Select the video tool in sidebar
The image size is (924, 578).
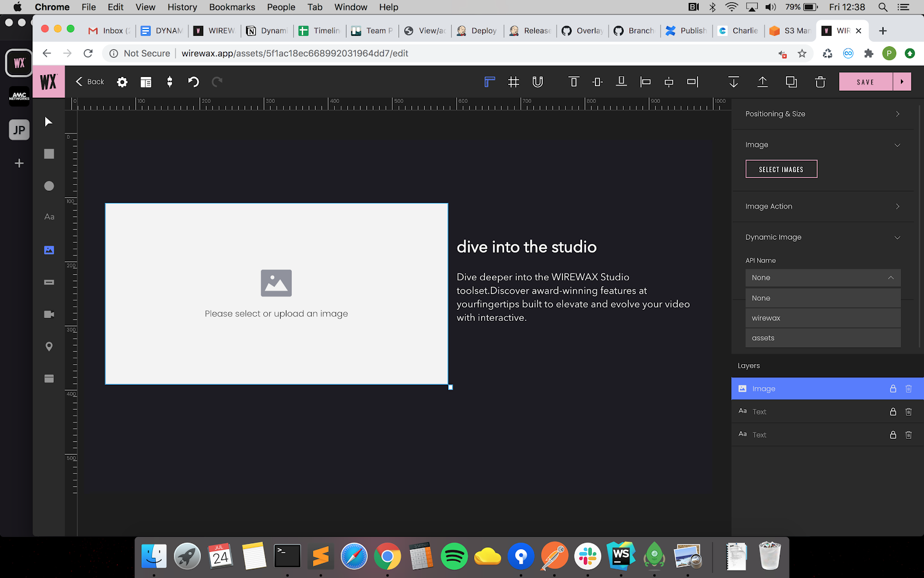coord(49,314)
